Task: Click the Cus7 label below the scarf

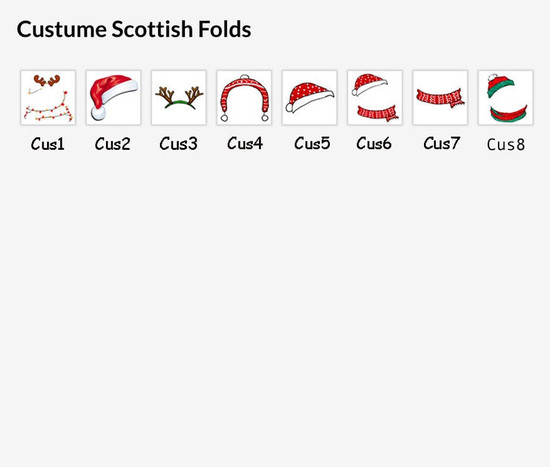Action: pos(441,143)
